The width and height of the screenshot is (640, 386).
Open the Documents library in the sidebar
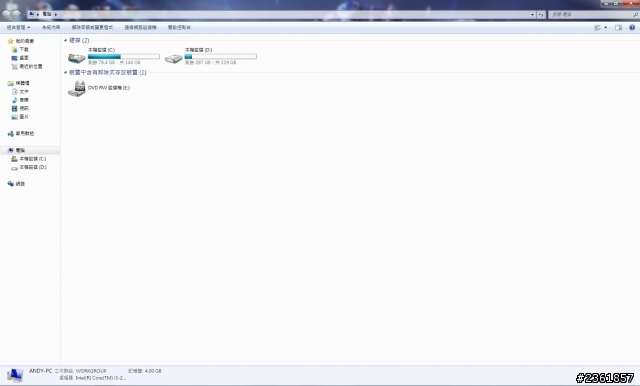click(20, 92)
